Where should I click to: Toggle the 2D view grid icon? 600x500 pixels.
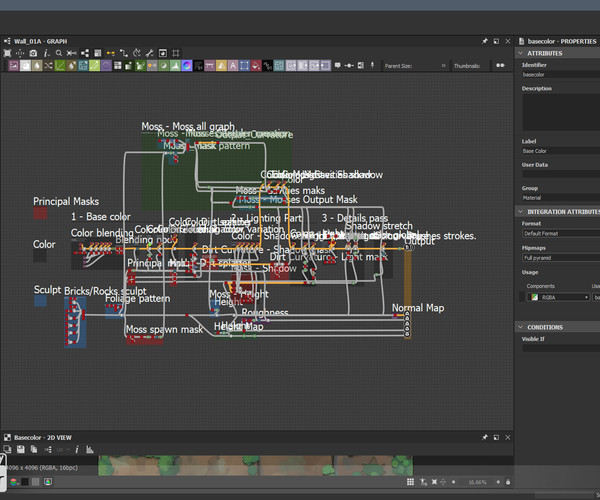tap(410, 482)
